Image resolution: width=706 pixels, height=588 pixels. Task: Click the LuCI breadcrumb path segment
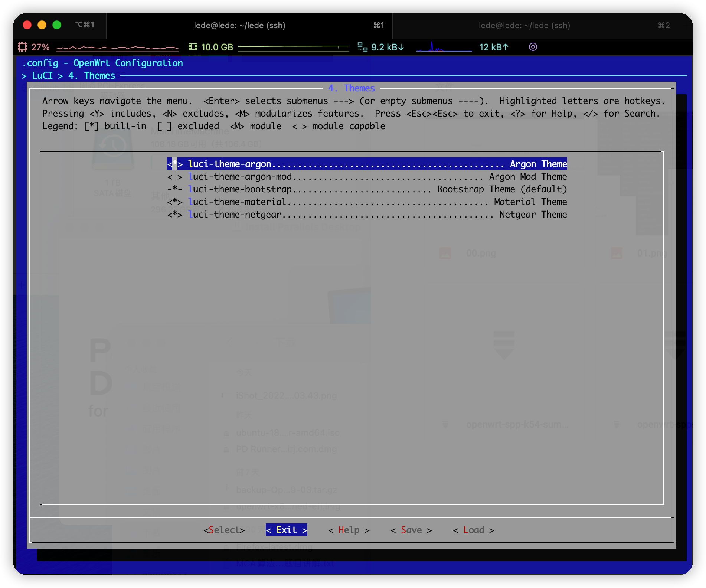(42, 75)
